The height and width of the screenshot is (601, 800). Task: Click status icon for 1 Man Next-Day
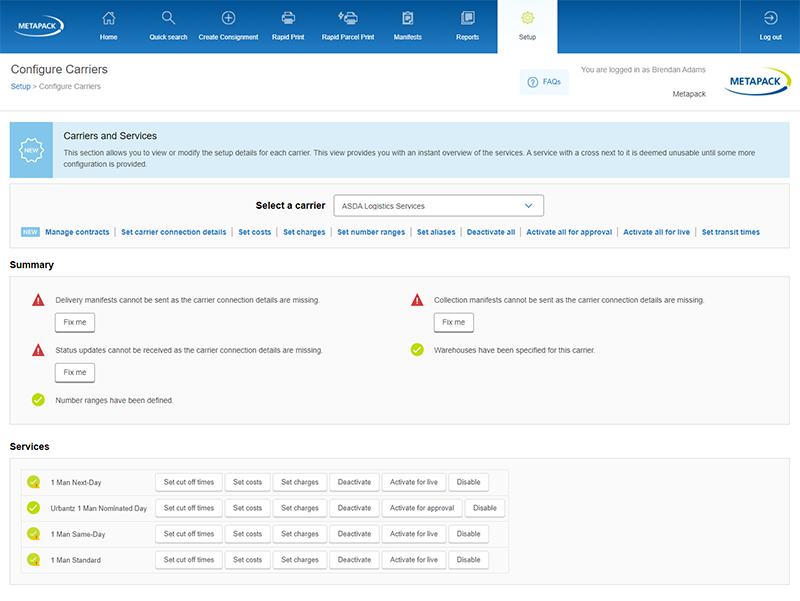click(34, 482)
